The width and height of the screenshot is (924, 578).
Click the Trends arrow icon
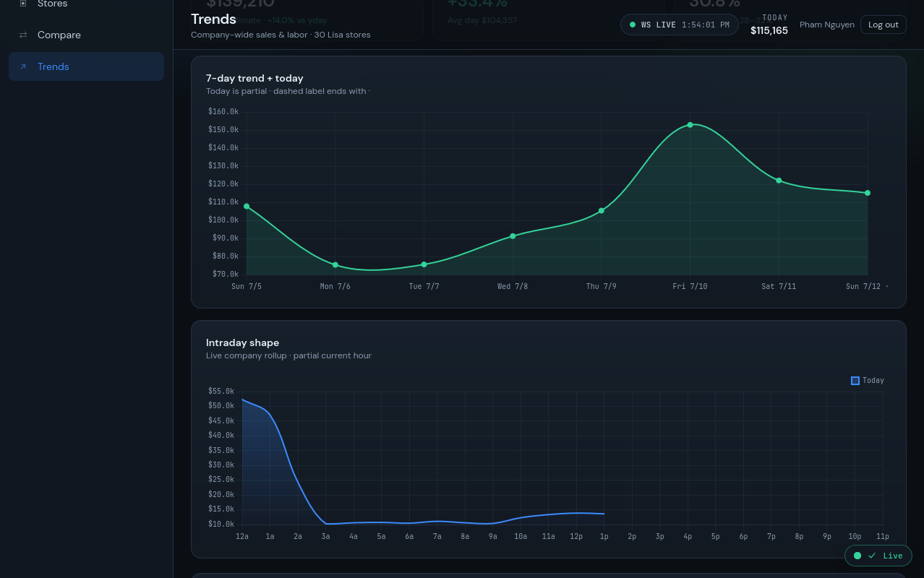click(x=23, y=66)
